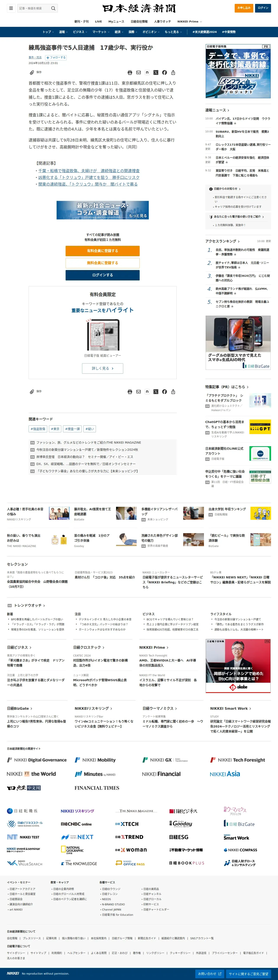Open NIKKEI COMPASS logo link
The height and width of the screenshot is (980, 278).
click(240, 850)
